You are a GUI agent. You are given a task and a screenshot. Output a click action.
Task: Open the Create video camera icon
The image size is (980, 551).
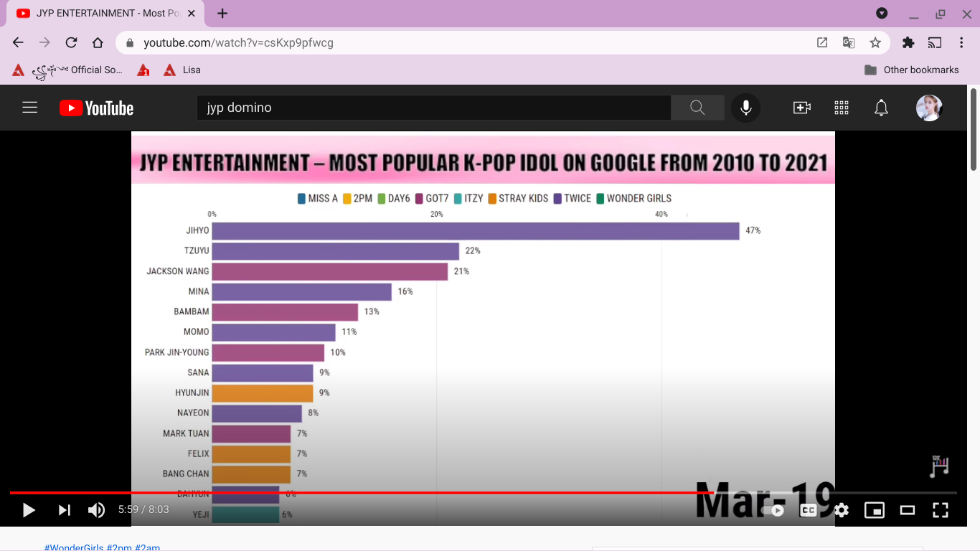tap(801, 108)
